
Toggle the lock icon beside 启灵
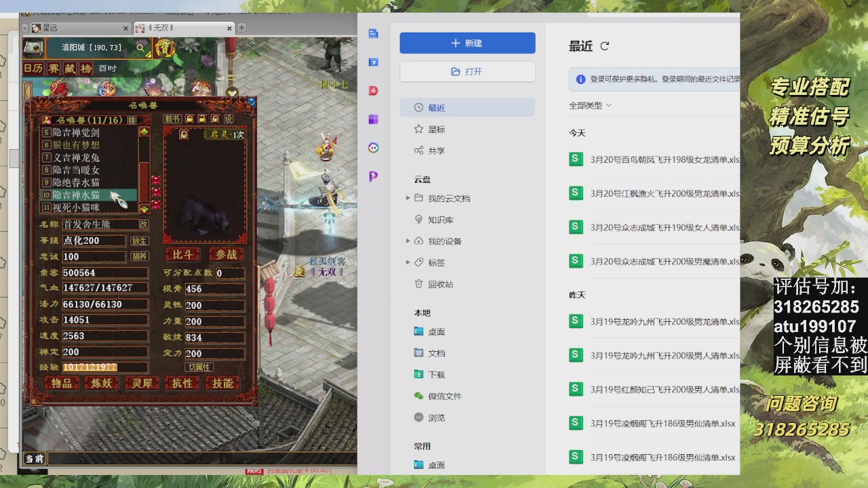(184, 135)
